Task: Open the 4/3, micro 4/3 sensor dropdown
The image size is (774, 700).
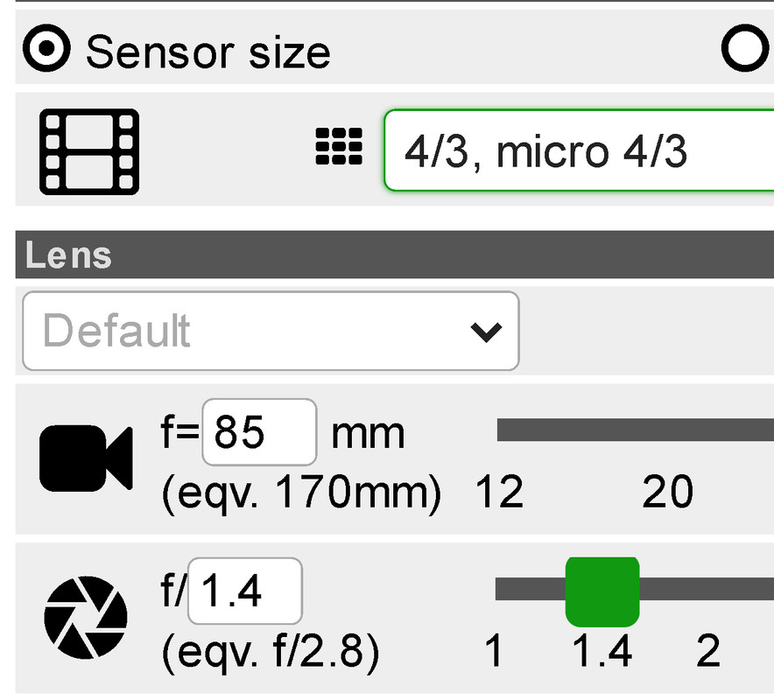Action: click(x=578, y=151)
